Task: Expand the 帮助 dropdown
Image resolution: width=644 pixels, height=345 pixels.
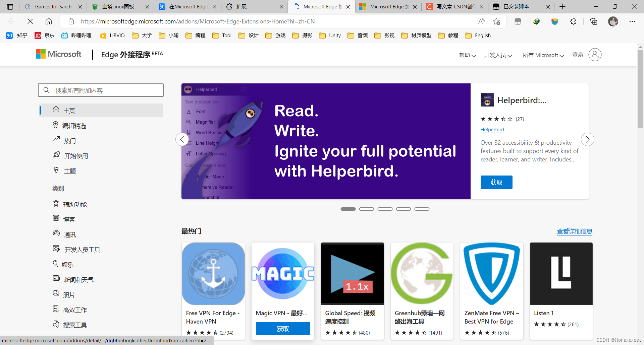Action: coord(468,55)
